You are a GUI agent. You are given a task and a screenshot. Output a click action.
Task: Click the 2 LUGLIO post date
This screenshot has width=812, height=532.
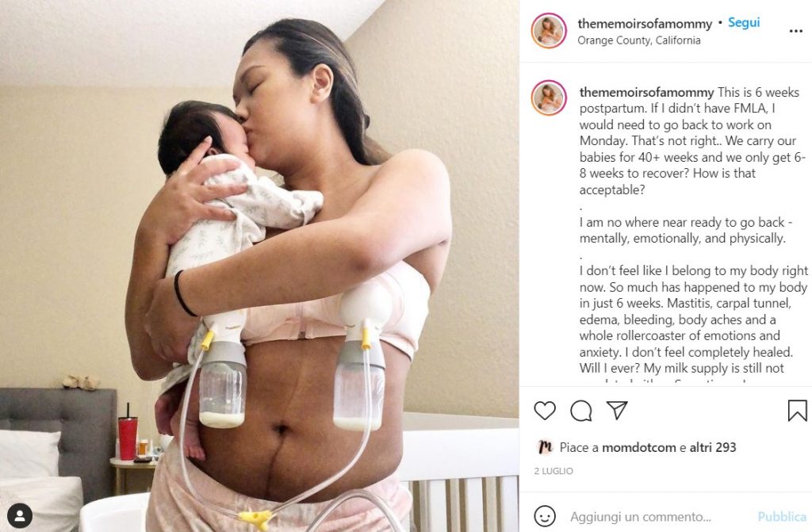(553, 471)
